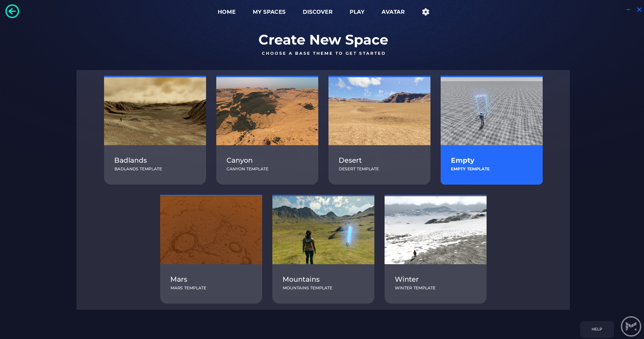Select the Badlands template thumbnail
Viewport: 644px width, 339px height.
pyautogui.click(x=155, y=111)
